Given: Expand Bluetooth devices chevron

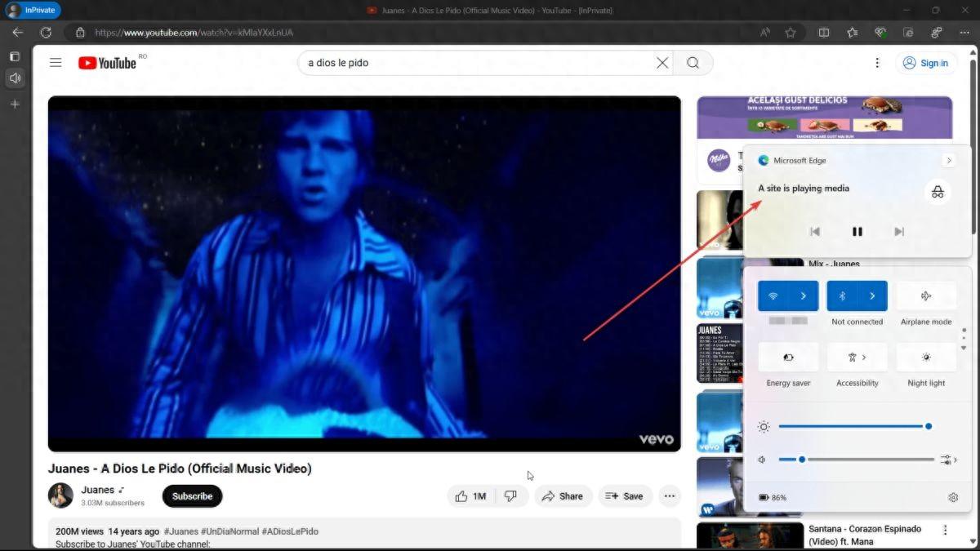Looking at the screenshot, I should (872, 296).
